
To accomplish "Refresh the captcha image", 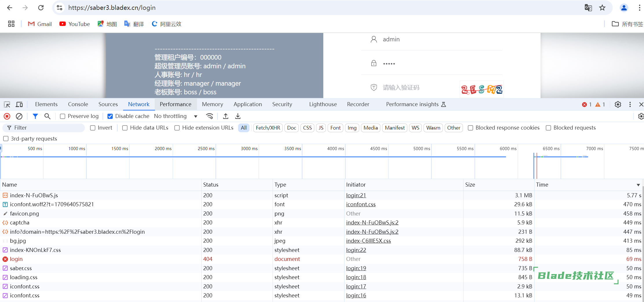I will [x=481, y=89].
